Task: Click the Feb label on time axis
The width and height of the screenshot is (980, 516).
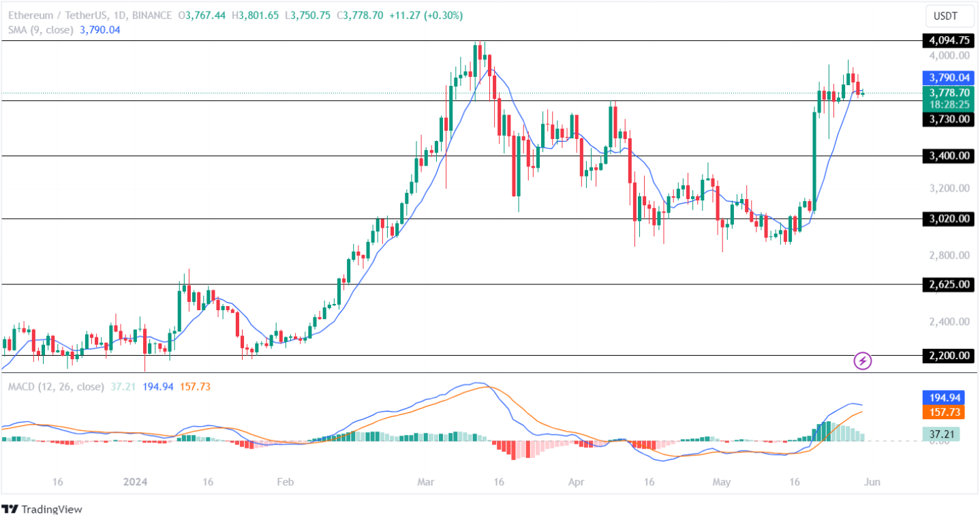Action: (x=285, y=482)
